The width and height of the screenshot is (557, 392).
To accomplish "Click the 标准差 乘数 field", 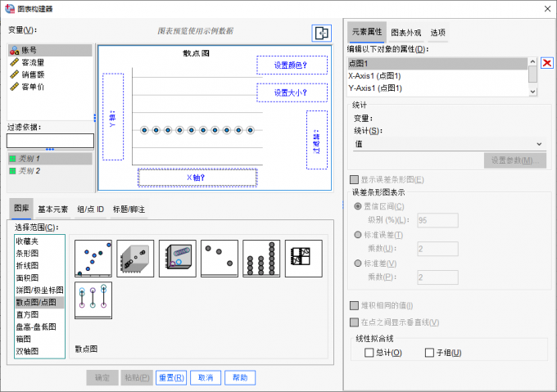I will point(437,277).
